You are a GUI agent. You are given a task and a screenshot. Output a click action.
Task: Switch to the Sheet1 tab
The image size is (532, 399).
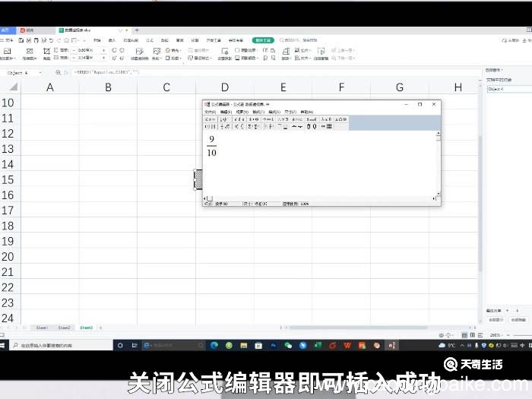42,328
